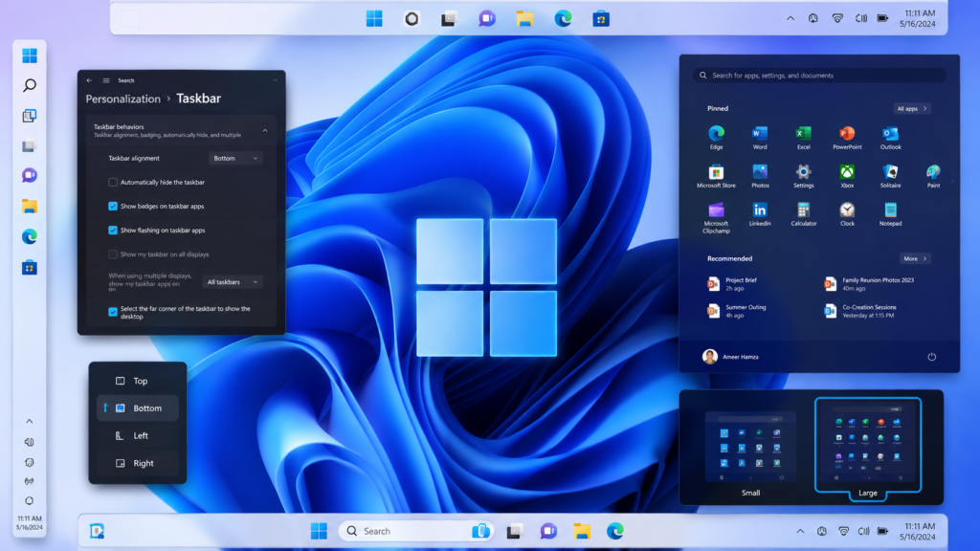
Task: Expand hidden icons chevron on top taskbar
Action: coord(791,19)
